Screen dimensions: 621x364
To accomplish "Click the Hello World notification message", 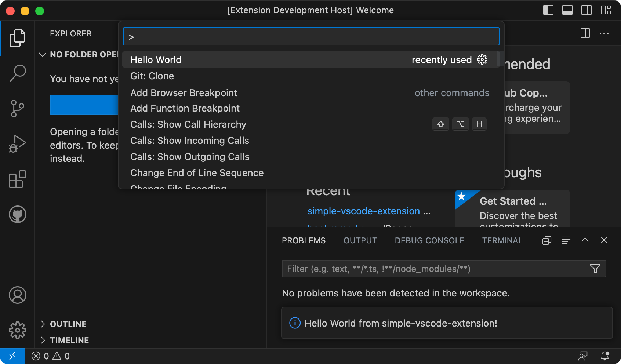I will (x=401, y=323).
